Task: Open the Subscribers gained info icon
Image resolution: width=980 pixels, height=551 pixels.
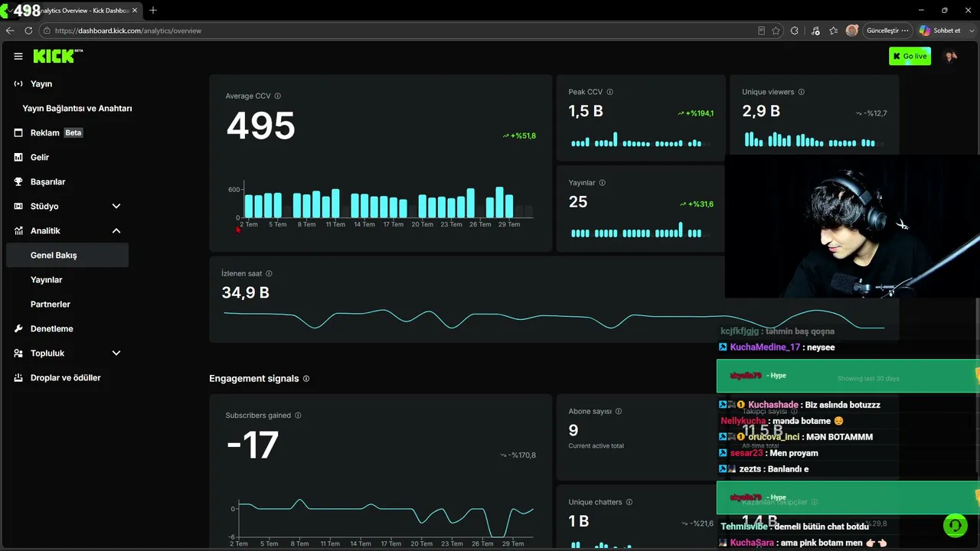Action: [x=298, y=416]
